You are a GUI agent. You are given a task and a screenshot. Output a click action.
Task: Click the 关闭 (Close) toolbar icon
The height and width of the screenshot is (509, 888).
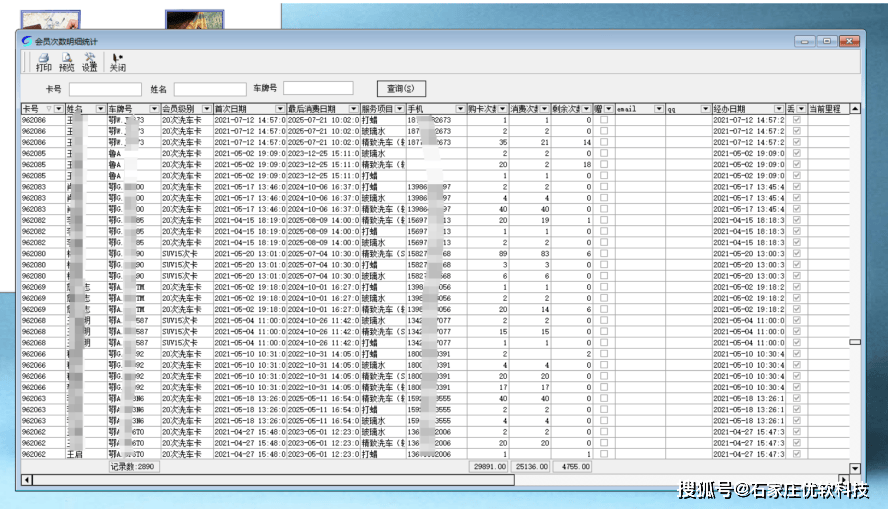tap(117, 62)
